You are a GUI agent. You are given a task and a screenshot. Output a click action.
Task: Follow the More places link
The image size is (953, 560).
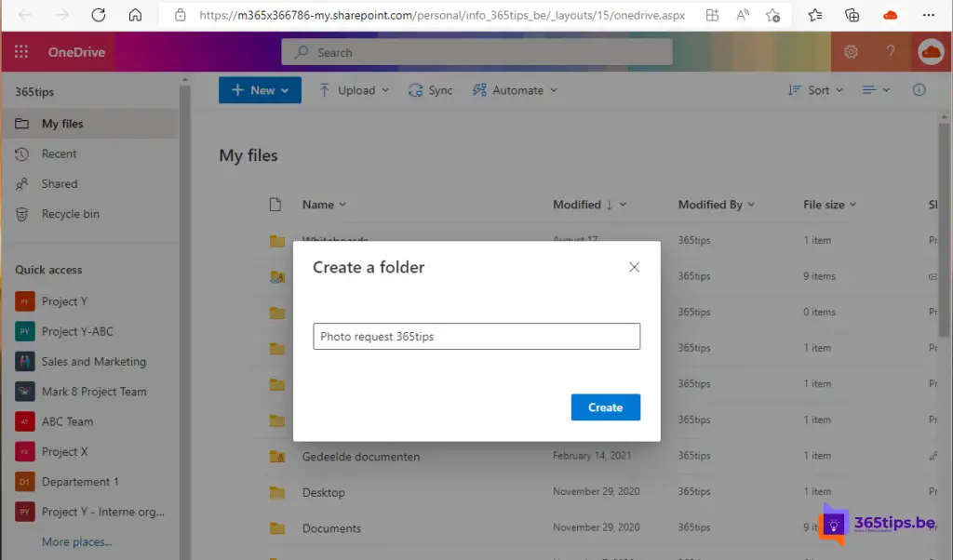76,541
